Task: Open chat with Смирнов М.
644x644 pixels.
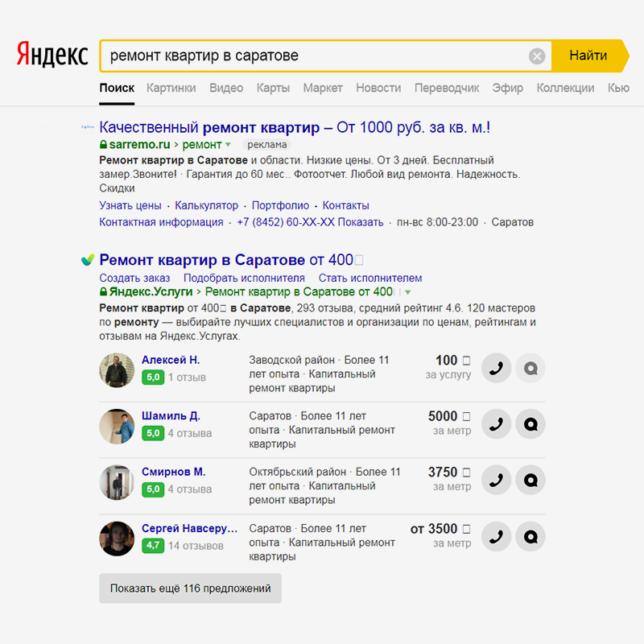Action: [x=530, y=480]
